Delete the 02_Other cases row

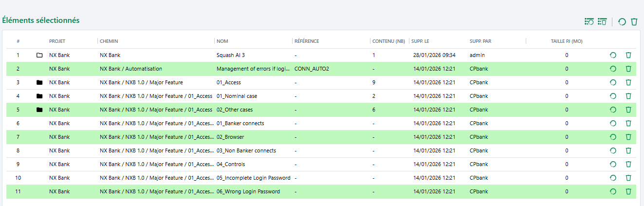coord(628,110)
